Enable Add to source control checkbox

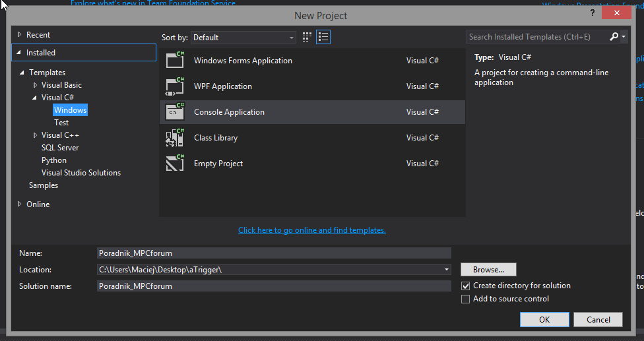(465, 299)
